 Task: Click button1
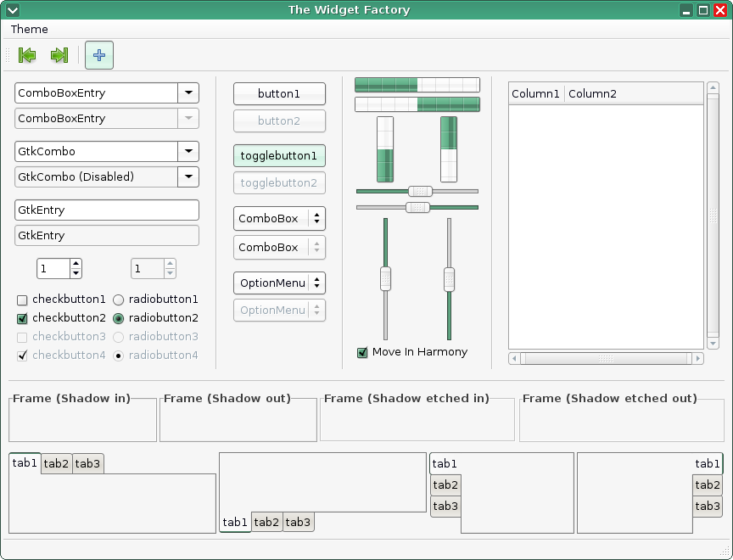(280, 93)
